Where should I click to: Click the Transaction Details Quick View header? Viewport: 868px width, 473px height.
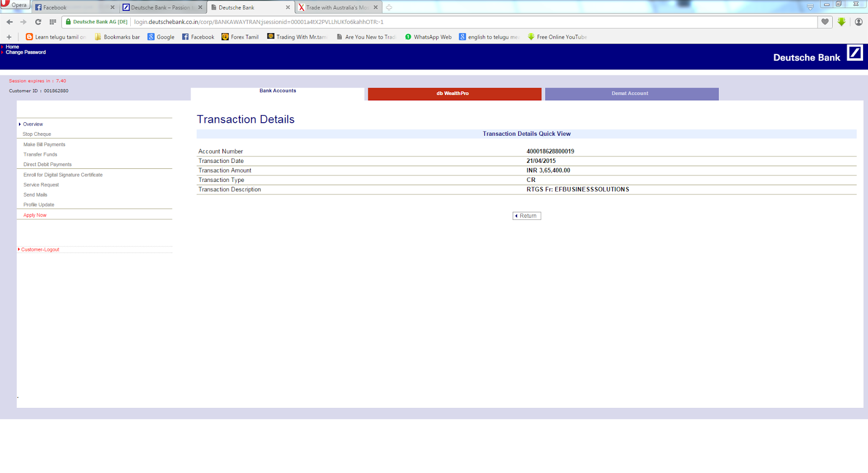pos(527,134)
